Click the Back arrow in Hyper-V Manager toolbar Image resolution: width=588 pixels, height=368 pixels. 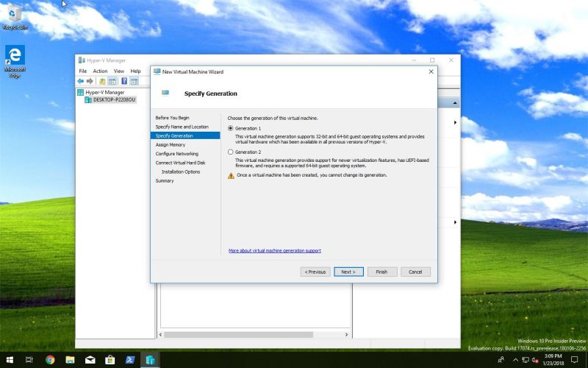click(80, 81)
